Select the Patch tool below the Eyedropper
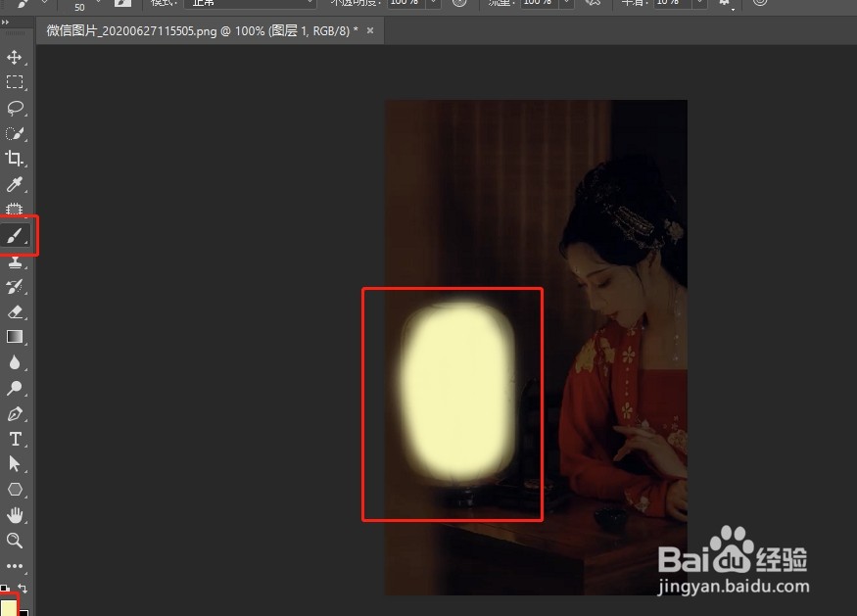 pos(15,209)
